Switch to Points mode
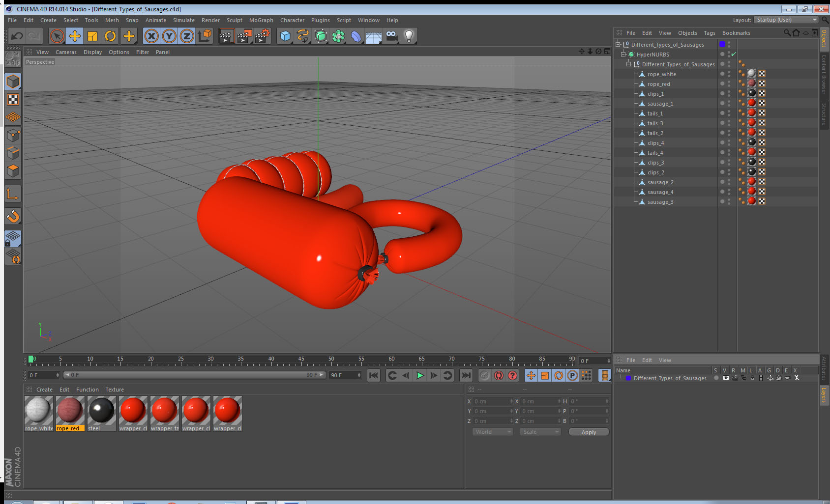 13,136
